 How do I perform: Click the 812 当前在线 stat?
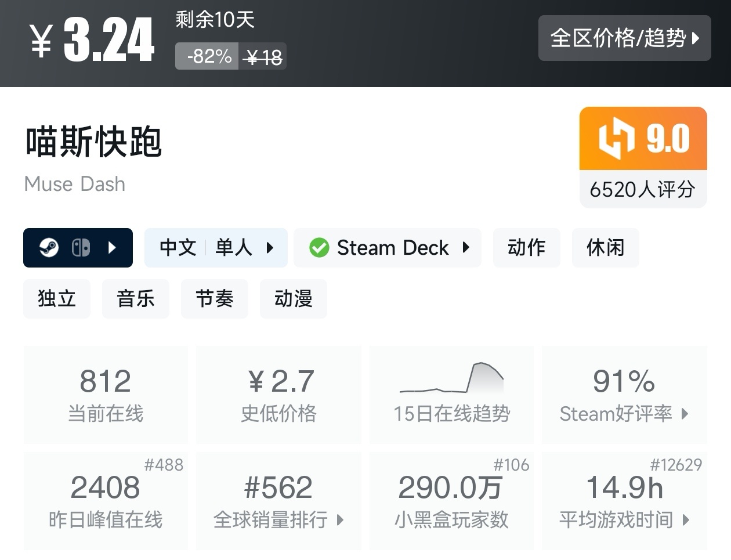[106, 395]
